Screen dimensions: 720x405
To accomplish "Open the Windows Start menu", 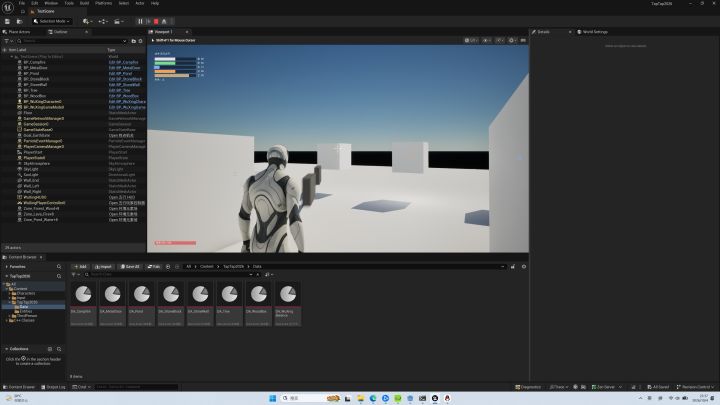I will [272, 398].
